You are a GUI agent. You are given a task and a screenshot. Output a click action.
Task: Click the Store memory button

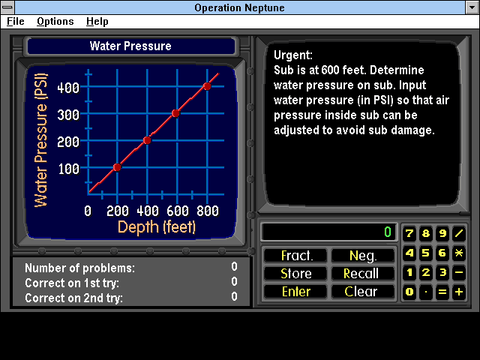click(x=296, y=274)
